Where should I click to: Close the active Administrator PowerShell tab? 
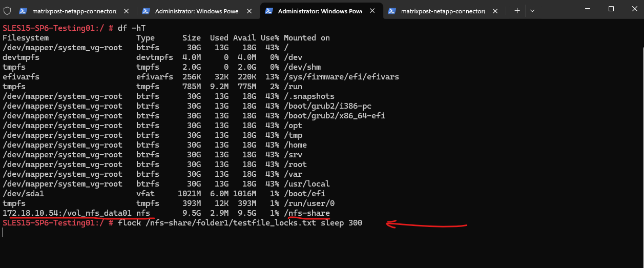click(373, 11)
